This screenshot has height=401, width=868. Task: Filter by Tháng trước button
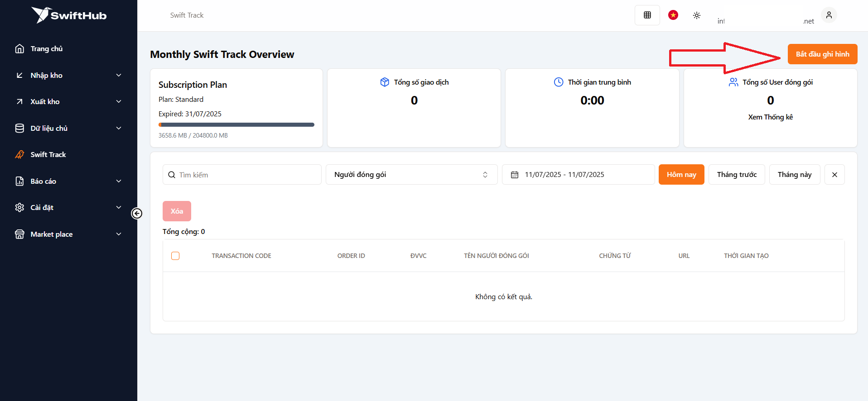coord(737,175)
